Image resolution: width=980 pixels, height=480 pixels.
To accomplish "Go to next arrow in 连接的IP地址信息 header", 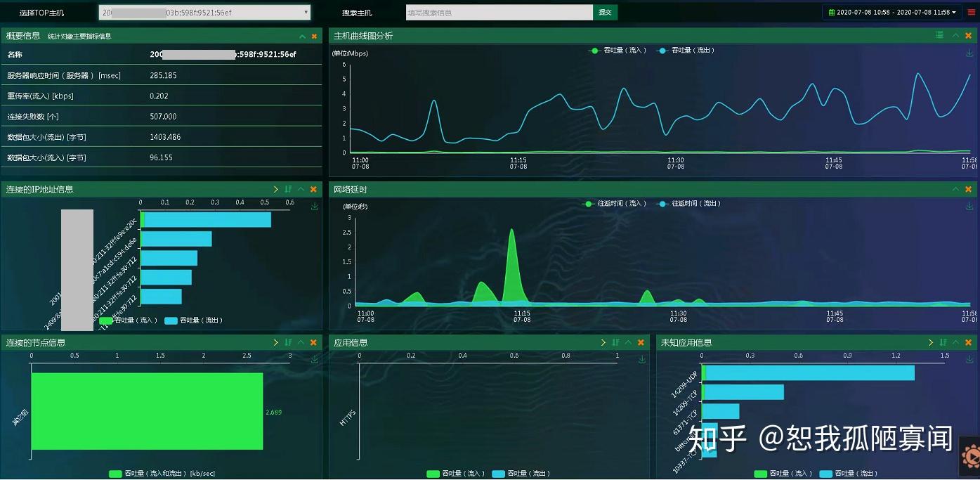I will click(276, 189).
